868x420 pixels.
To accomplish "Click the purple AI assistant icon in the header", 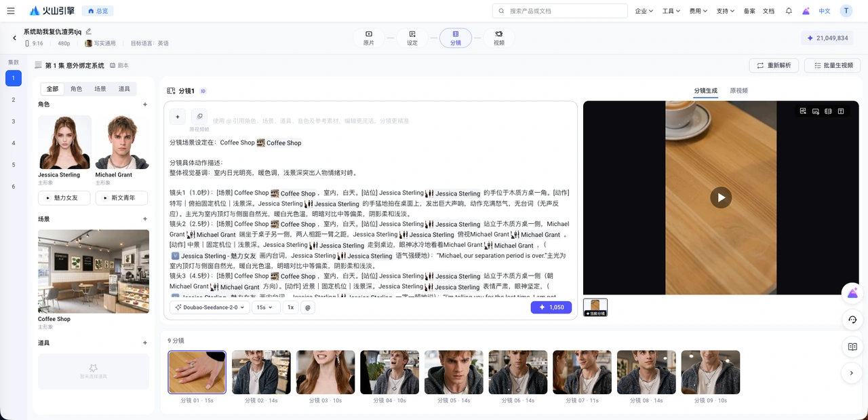I will pos(806,11).
